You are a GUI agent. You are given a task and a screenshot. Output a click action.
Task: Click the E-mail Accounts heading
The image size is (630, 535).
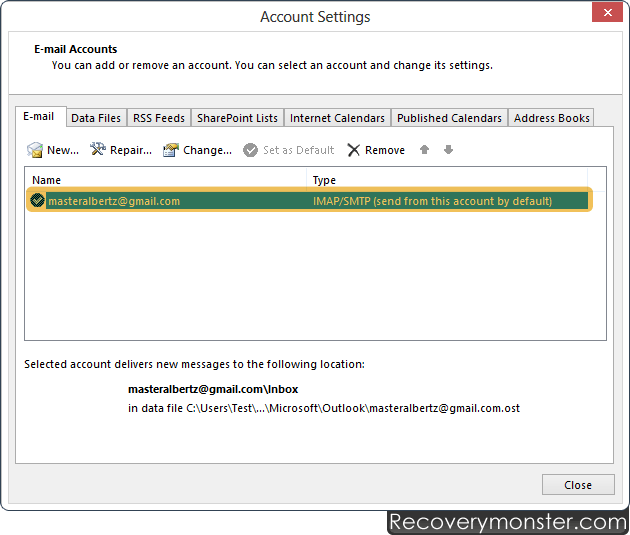(x=76, y=49)
